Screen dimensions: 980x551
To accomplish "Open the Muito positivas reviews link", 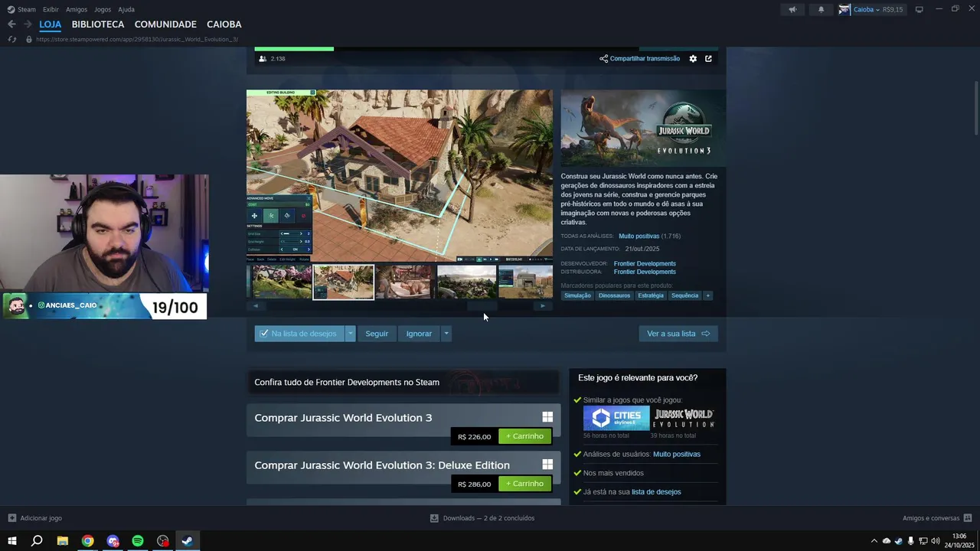I will (x=639, y=236).
